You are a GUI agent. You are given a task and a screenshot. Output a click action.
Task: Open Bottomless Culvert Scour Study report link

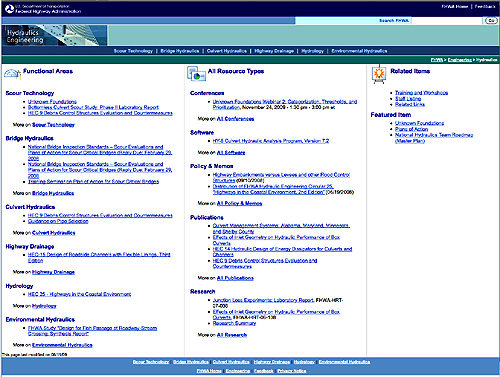click(93, 107)
